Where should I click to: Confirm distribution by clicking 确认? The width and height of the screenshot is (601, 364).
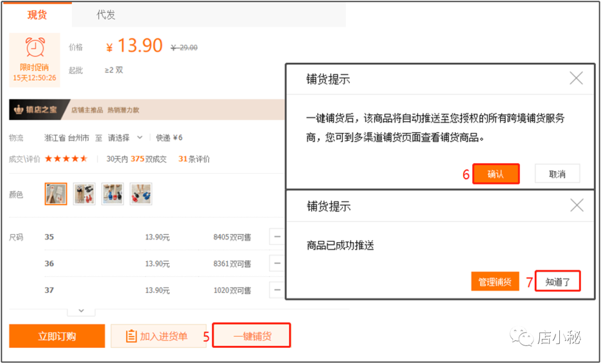pos(496,173)
